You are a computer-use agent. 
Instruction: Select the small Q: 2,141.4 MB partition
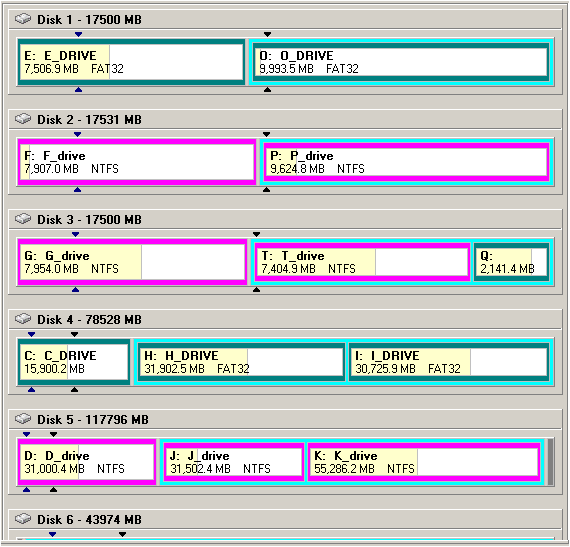pyautogui.click(x=511, y=262)
